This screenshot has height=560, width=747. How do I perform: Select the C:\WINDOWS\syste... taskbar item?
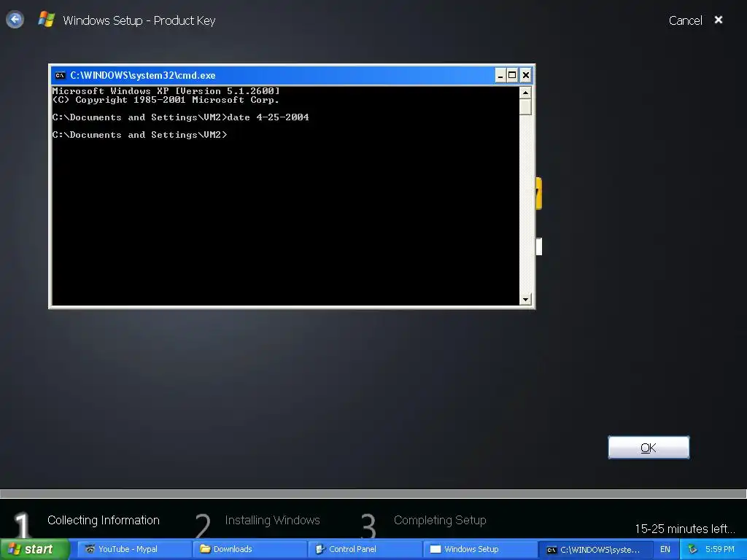(x=595, y=549)
